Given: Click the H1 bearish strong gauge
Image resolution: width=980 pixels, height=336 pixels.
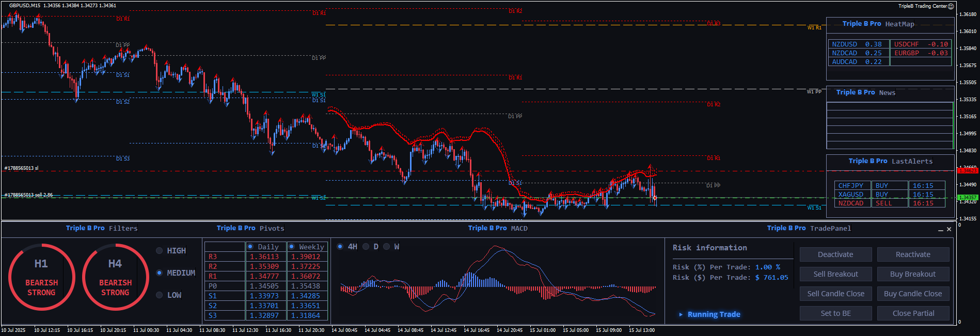Looking at the screenshot, I should [41, 277].
